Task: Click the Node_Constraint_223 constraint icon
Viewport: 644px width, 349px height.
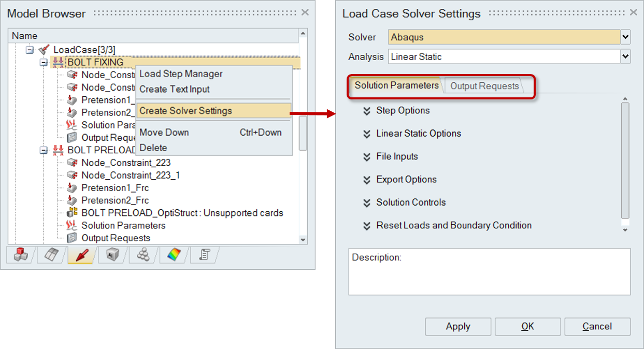Action: pos(72,163)
